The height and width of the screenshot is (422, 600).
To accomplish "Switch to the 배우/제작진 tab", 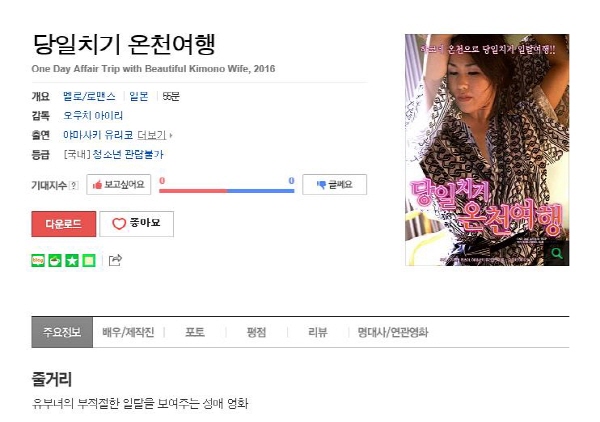I will coord(128,332).
